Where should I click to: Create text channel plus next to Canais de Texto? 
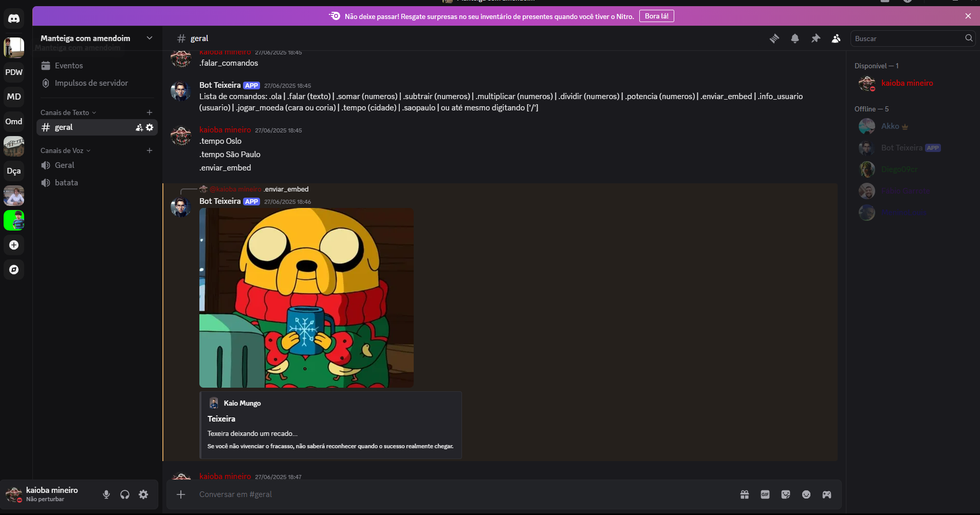(150, 112)
